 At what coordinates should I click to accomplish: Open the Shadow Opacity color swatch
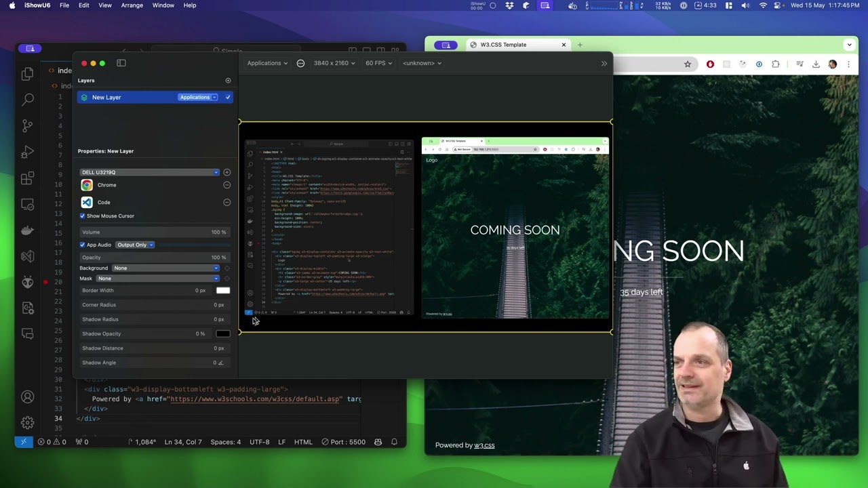pyautogui.click(x=223, y=334)
